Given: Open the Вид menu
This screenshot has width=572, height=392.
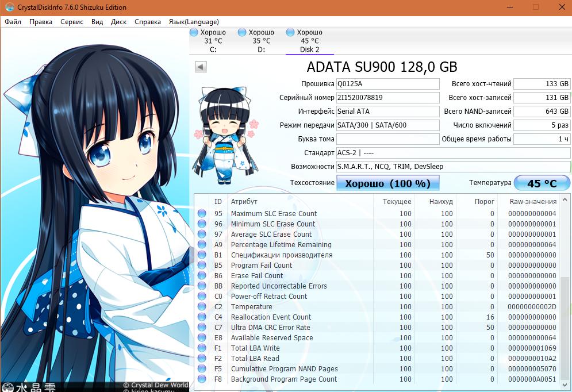Looking at the screenshot, I should 97,22.
